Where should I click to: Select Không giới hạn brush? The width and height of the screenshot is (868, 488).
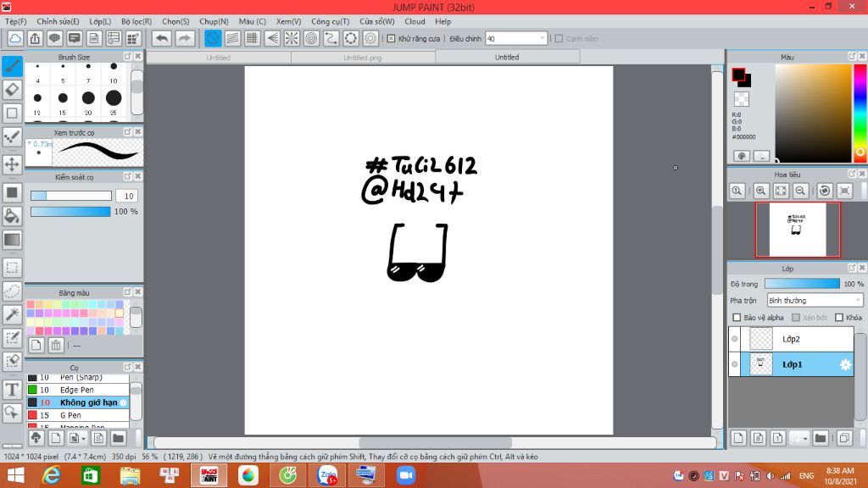77,402
